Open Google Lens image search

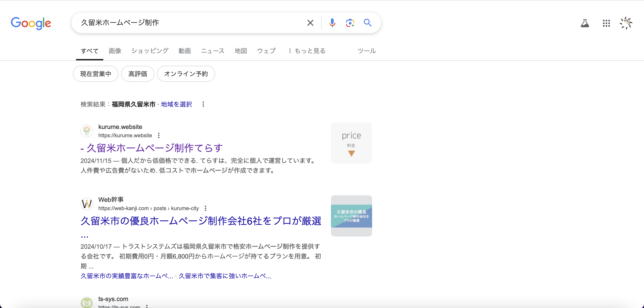(350, 23)
